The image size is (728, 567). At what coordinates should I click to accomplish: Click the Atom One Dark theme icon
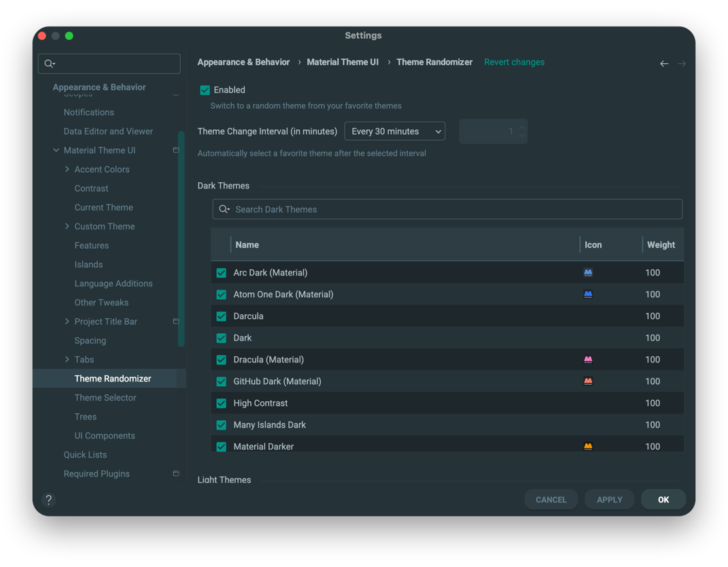[587, 294]
